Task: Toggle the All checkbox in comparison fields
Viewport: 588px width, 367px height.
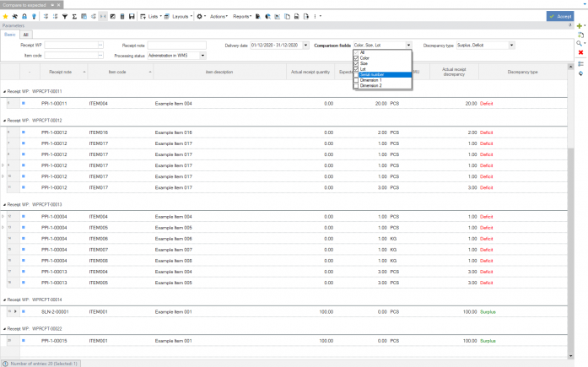Action: coord(356,52)
